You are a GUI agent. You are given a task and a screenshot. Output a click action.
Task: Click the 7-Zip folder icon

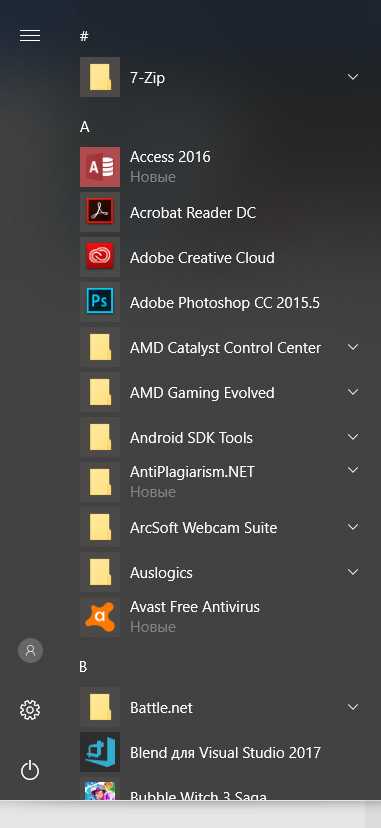click(100, 77)
